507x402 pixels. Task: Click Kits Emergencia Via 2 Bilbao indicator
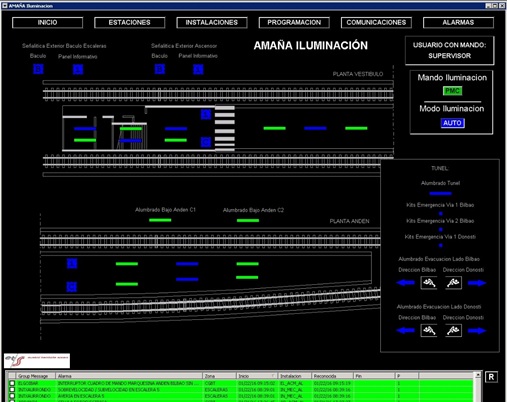tap(441, 229)
